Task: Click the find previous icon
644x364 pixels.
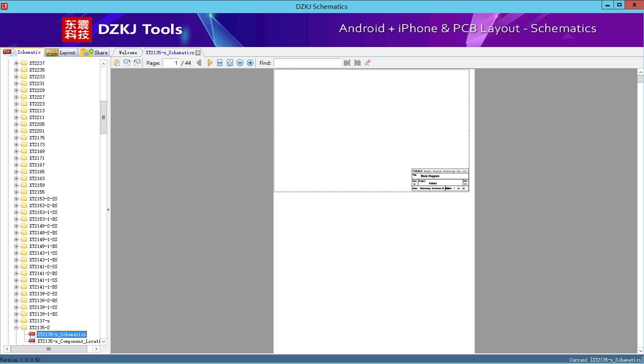Action: pyautogui.click(x=347, y=63)
